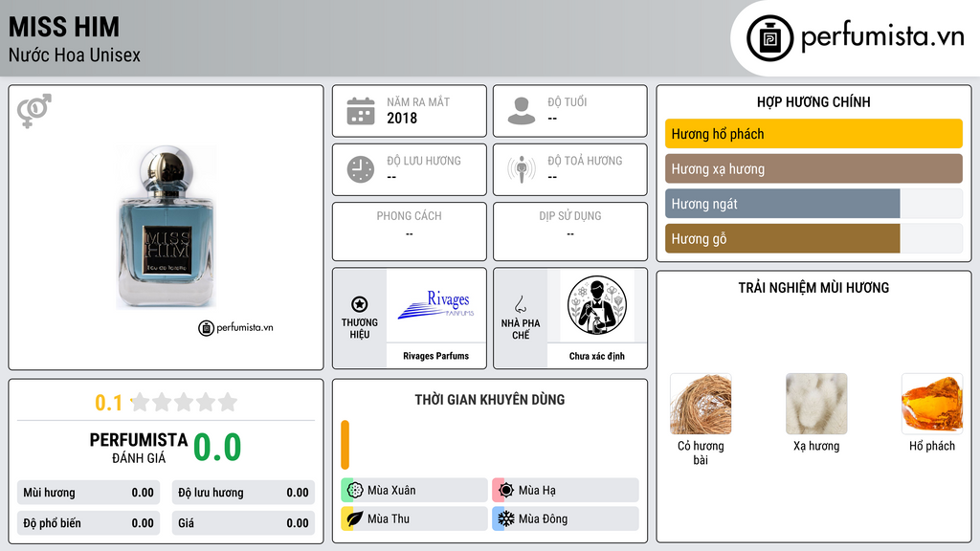Open the Rivages Parfums brand logo

(436, 305)
